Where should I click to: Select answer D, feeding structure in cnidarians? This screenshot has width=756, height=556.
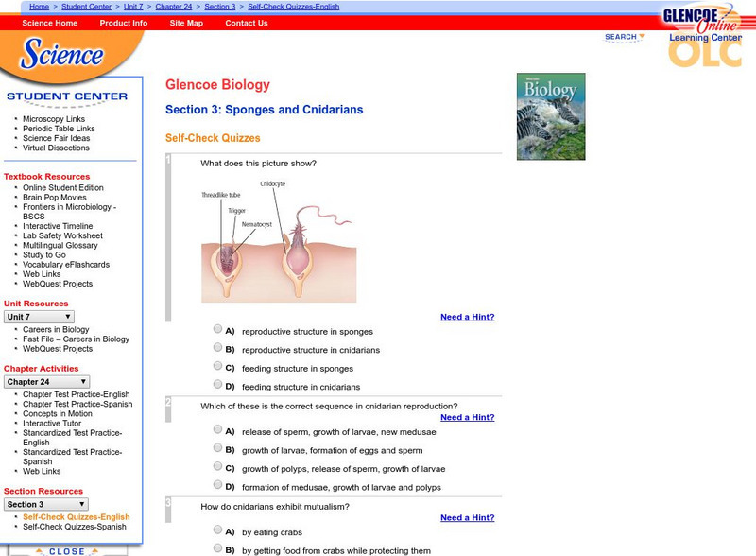pyautogui.click(x=218, y=387)
